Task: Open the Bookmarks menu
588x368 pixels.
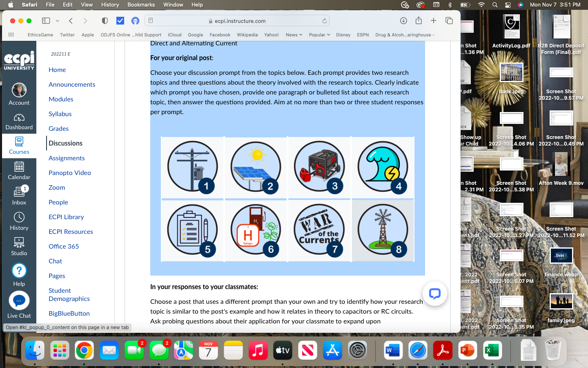Action: coord(141,5)
